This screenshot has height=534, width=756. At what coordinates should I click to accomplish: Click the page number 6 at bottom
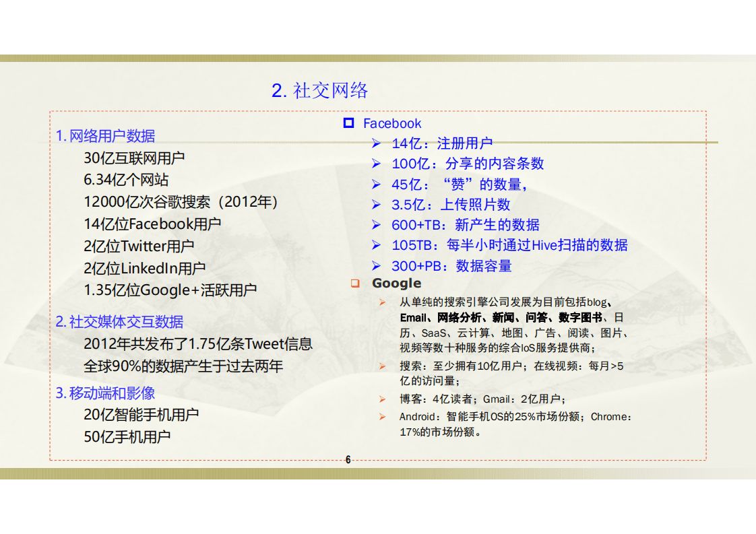click(x=348, y=459)
